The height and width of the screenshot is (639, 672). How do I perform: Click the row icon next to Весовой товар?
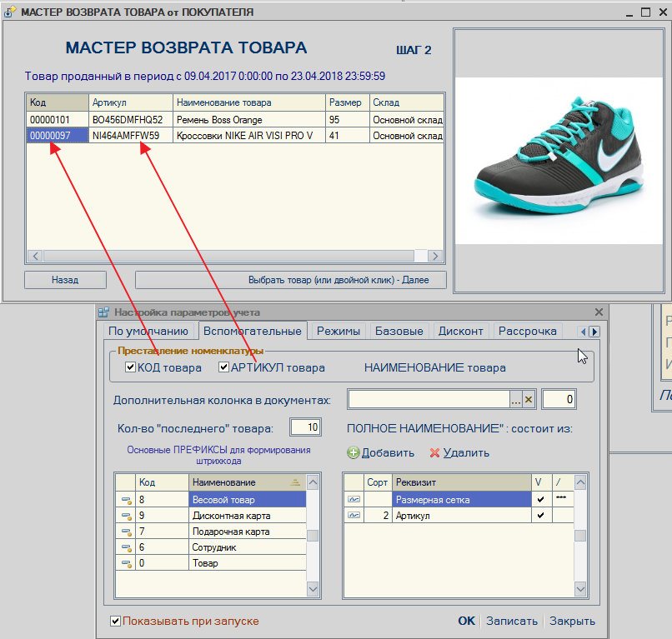click(x=126, y=500)
